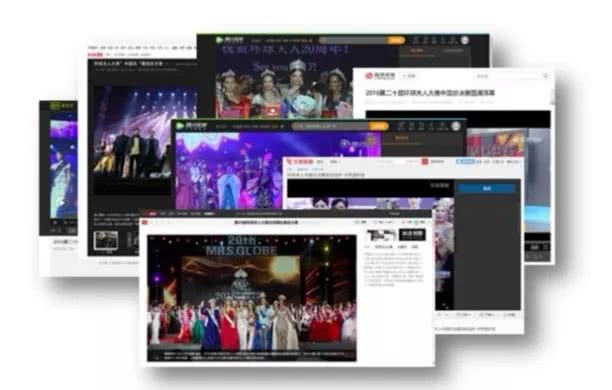Open the 20th MRS GLOBE video frame
The width and height of the screenshot is (612, 390).
tap(251, 298)
